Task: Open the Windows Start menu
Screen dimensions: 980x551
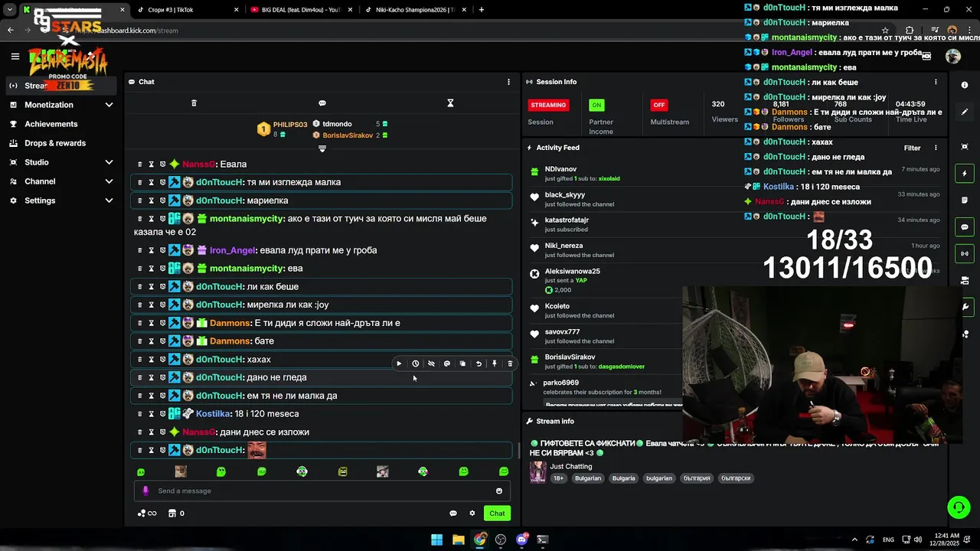Action: click(x=436, y=540)
